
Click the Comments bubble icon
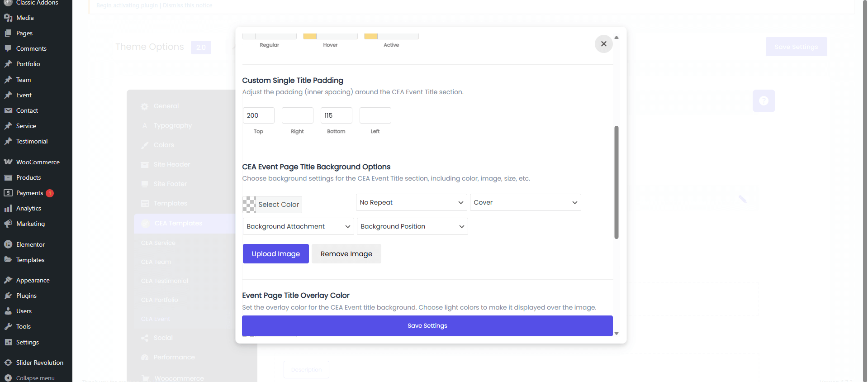8,48
